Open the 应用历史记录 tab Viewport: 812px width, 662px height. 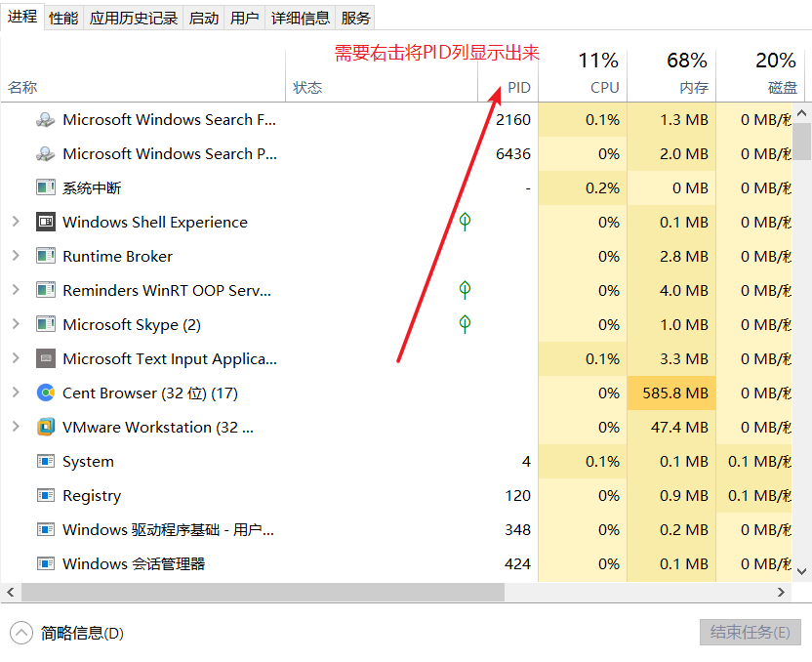tap(133, 19)
